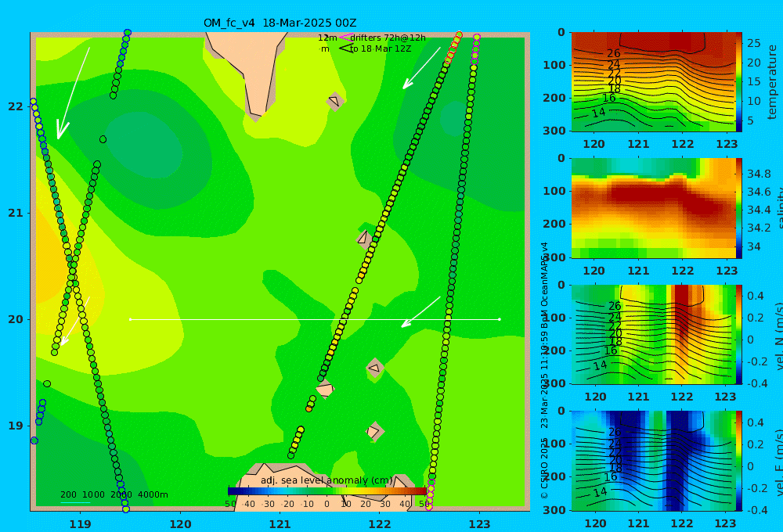Click the small island marker near 22N 121.5E
The width and height of the screenshot is (783, 532).
point(334,101)
